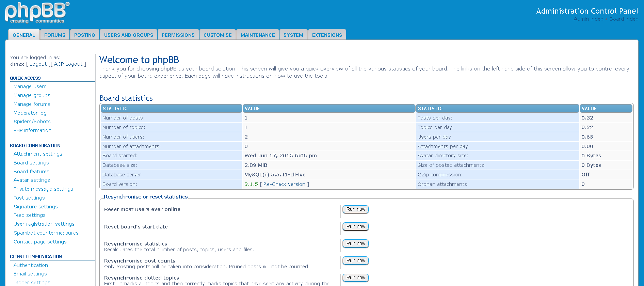Screen dimensions: 644x286
Task: Run Reset most users ever online
Action: click(x=356, y=209)
